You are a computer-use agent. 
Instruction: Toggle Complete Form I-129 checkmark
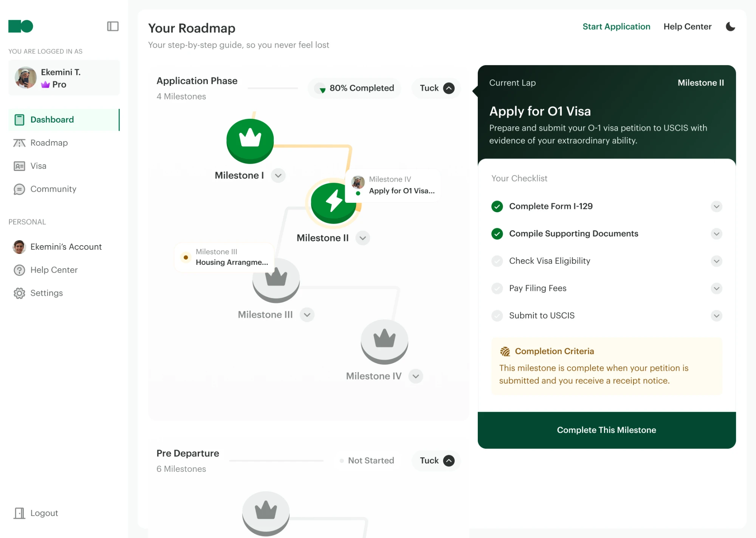coord(497,206)
